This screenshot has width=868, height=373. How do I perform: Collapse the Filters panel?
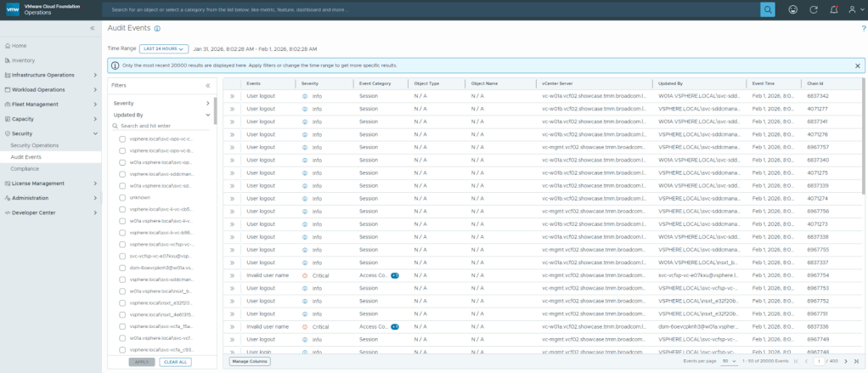208,86
